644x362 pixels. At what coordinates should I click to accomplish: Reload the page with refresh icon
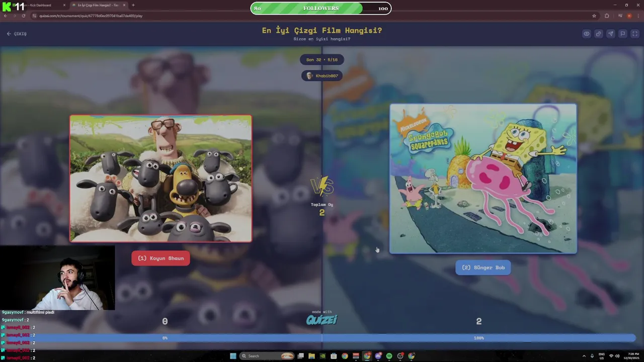pyautogui.click(x=24, y=16)
